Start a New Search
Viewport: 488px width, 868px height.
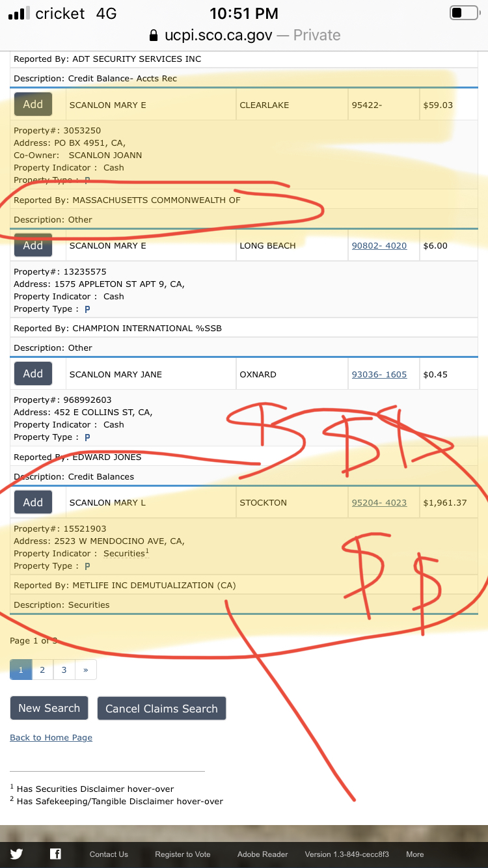49,708
